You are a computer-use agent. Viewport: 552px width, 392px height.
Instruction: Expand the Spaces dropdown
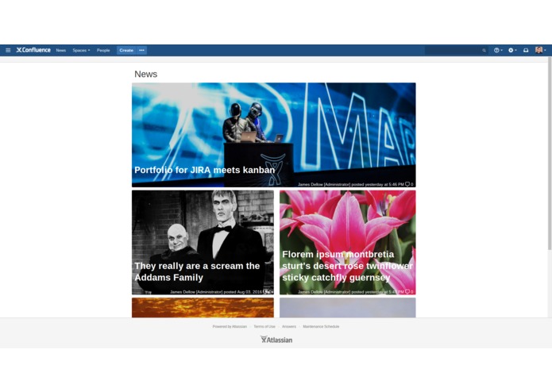[x=81, y=50]
